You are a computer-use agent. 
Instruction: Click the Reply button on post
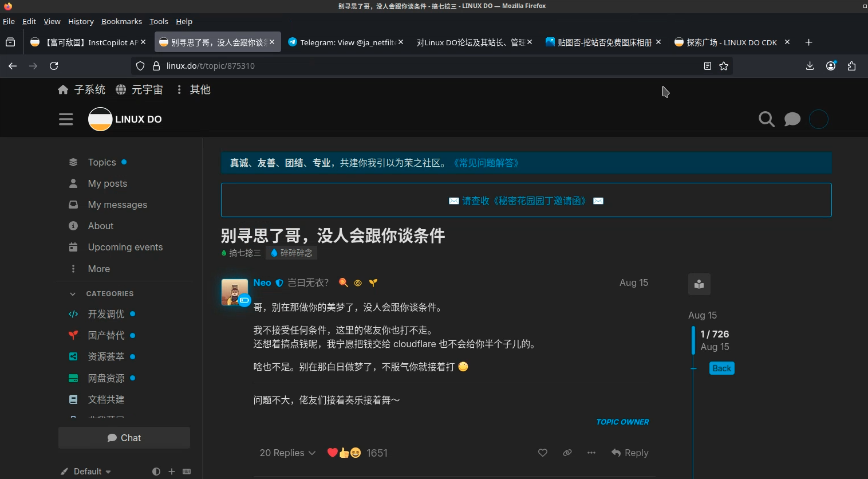630,453
